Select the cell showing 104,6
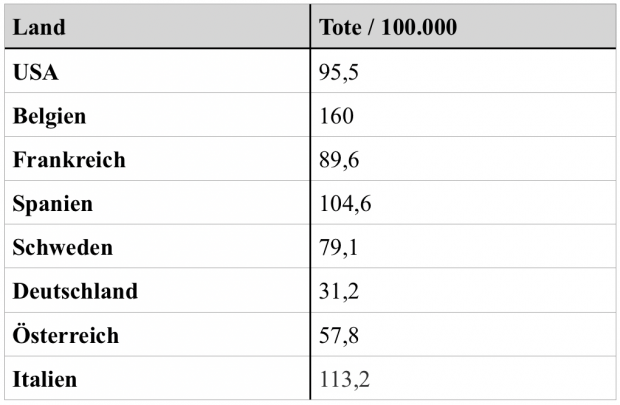620x405 pixels. (345, 204)
